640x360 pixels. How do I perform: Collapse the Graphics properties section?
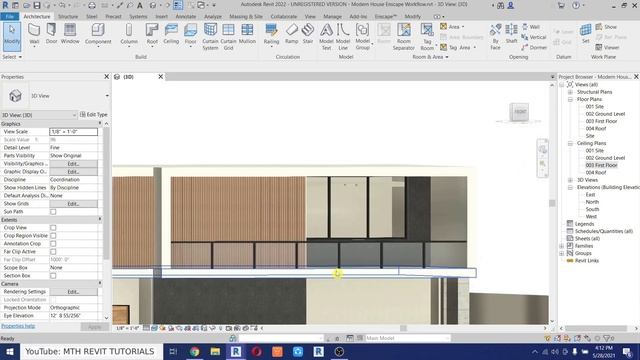(100, 124)
